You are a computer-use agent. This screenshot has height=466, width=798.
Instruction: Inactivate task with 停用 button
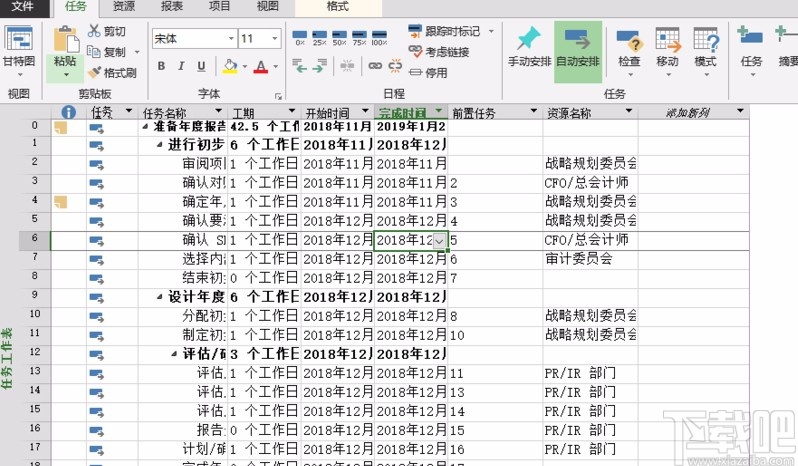pos(428,73)
